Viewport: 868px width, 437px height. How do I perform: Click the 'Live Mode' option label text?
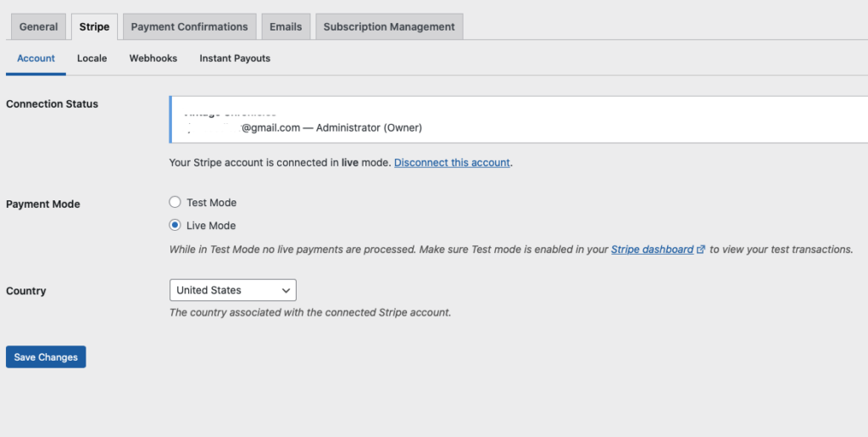tap(211, 226)
